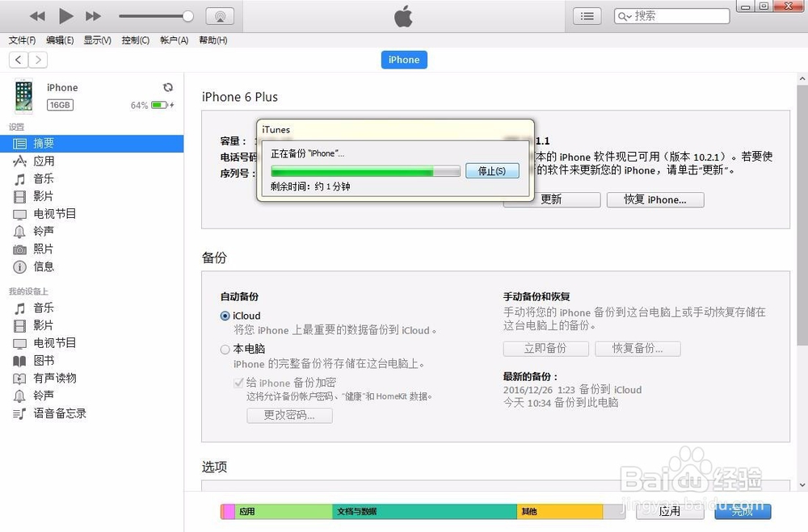
Task: Click the iPhone 6 Plus heading
Action: pyautogui.click(x=240, y=97)
